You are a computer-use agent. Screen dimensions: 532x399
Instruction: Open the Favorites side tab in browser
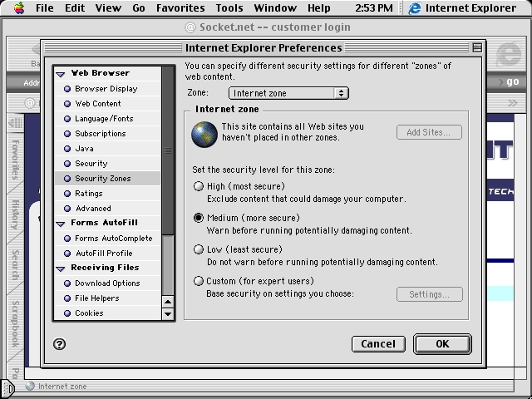tap(15, 159)
